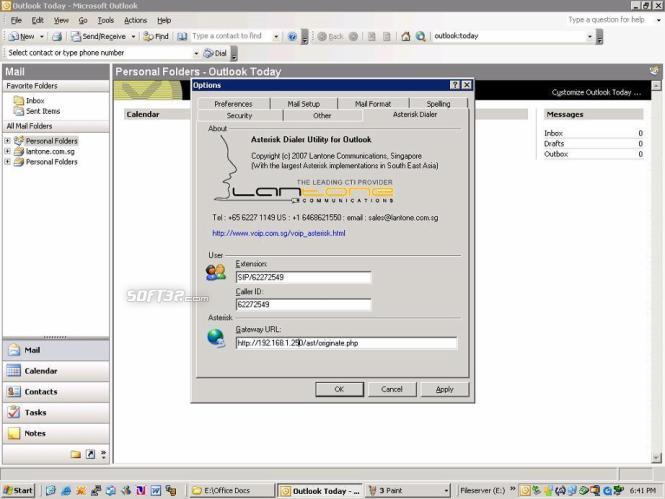Open the Help menu
Image resolution: width=665 pixels, height=499 pixels.
tap(164, 20)
